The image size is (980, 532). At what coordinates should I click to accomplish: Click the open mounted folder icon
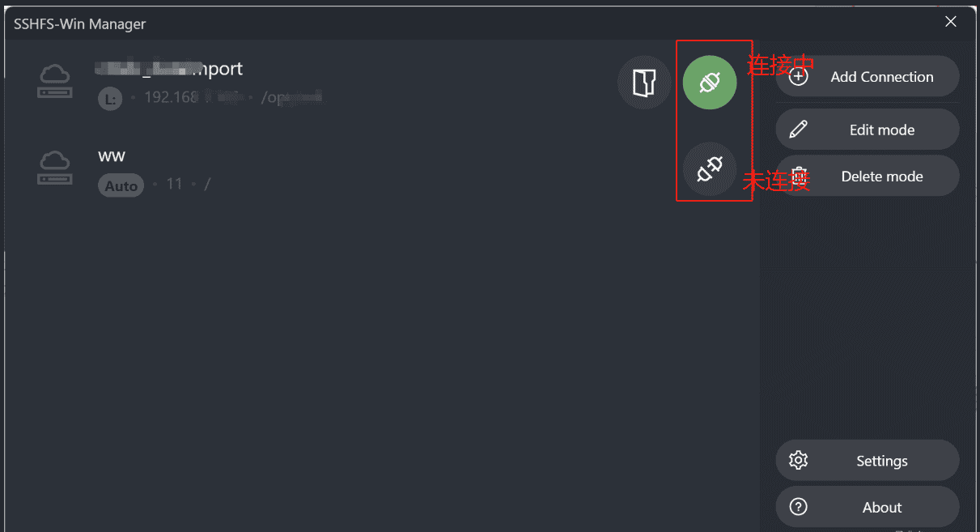pos(643,82)
